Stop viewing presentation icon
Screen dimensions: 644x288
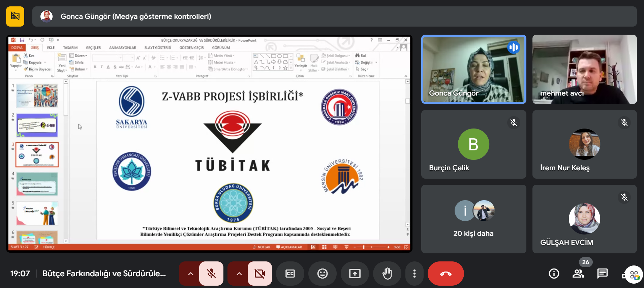[15, 16]
